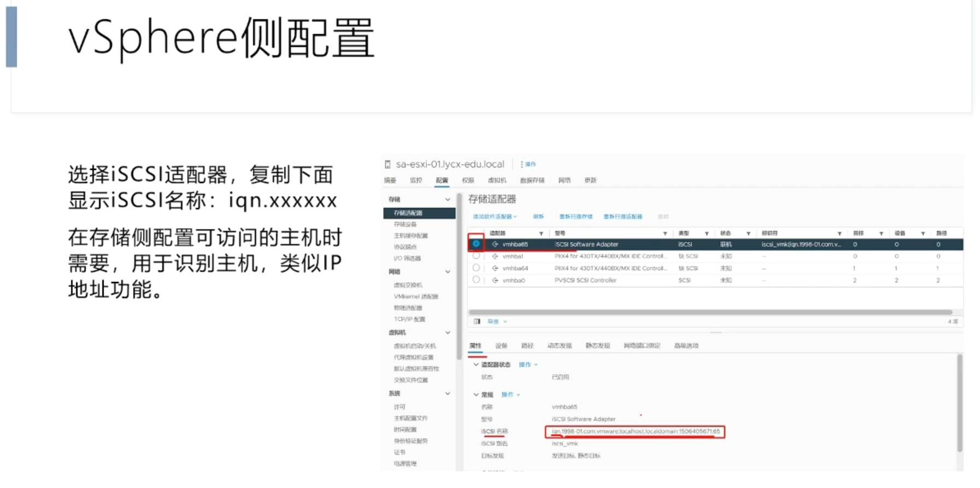The width and height of the screenshot is (980, 488).
Task: Collapse the 常规 properties section
Action: click(x=476, y=394)
